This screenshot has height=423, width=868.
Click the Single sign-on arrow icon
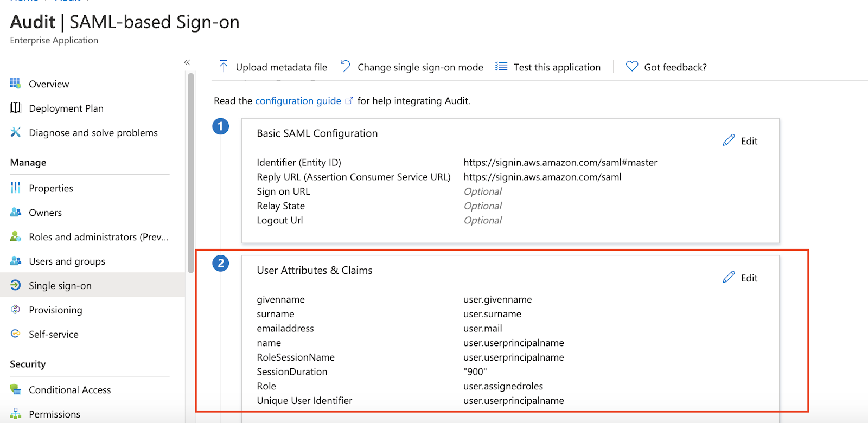coord(16,285)
